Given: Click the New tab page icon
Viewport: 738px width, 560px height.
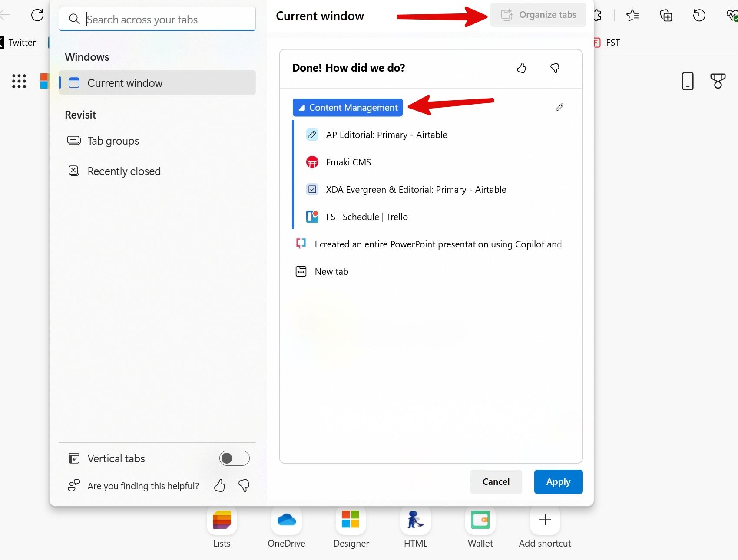Looking at the screenshot, I should [x=301, y=272].
